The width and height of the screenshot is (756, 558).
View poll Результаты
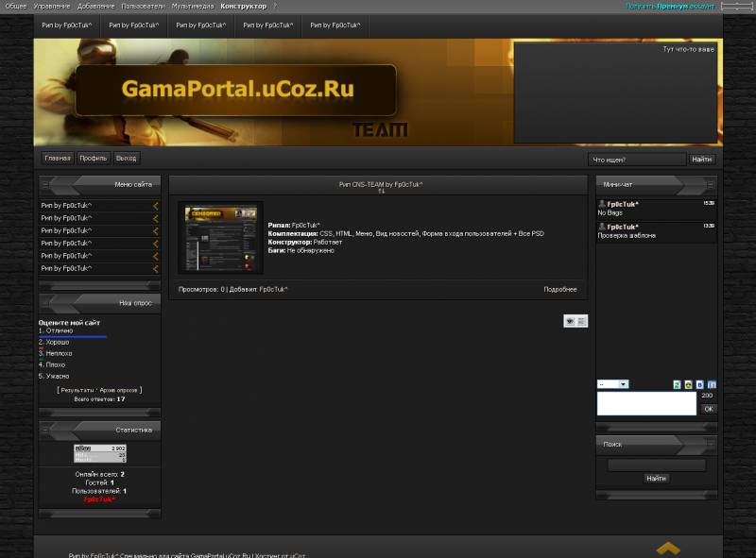pos(77,390)
